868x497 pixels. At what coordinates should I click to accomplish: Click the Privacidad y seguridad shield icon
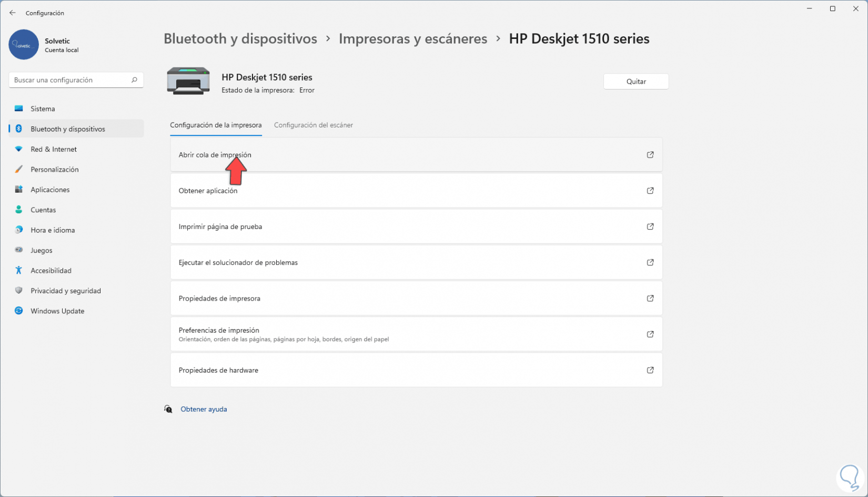[x=19, y=291]
